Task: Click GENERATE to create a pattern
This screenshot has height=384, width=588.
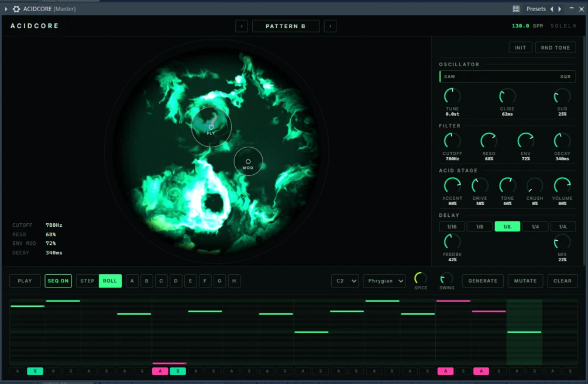Action: coord(483,281)
